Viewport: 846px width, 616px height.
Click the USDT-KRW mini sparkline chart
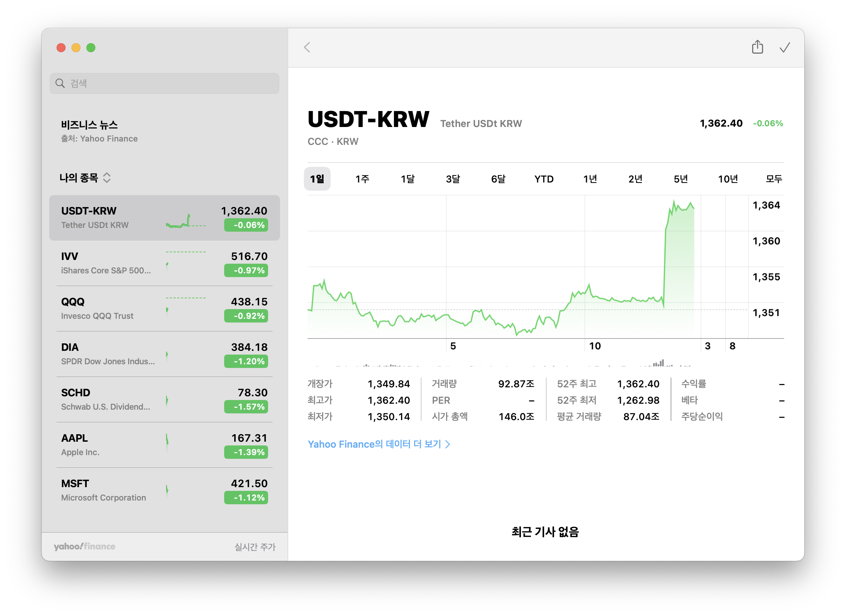(185, 221)
